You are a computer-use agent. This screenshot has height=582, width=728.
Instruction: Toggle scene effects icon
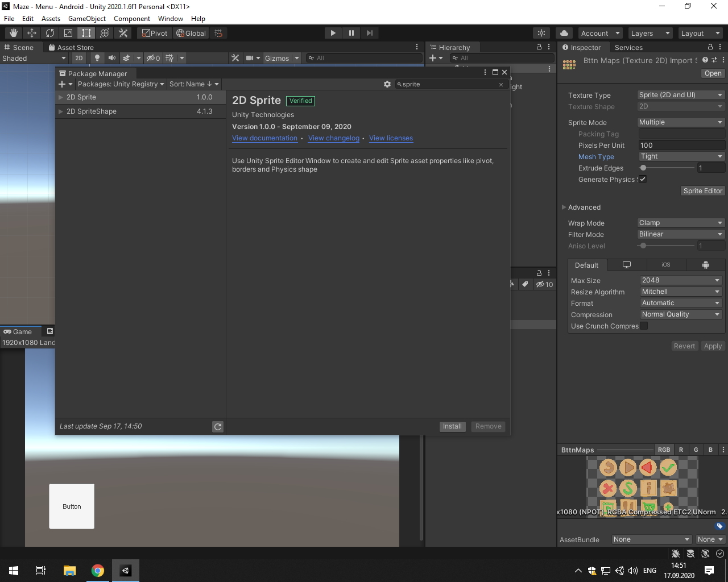(126, 58)
